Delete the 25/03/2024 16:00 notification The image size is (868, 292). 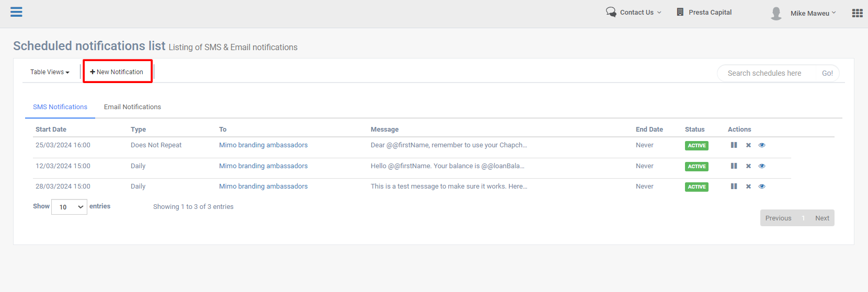coord(748,145)
